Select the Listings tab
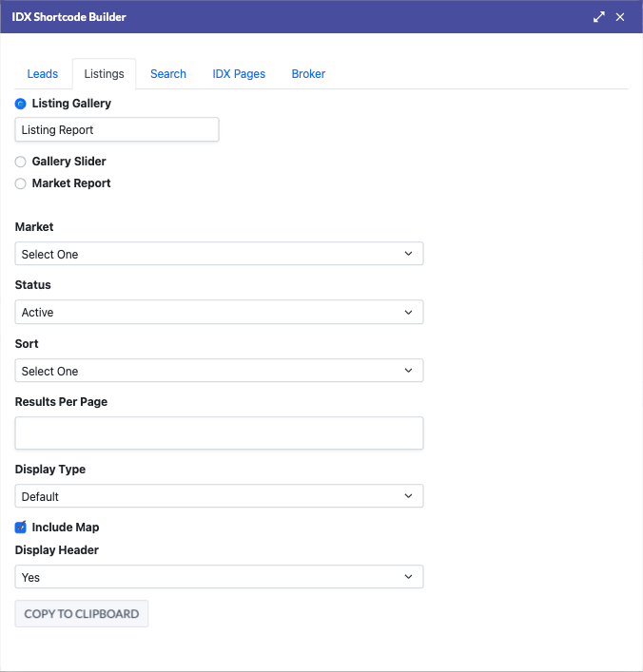This screenshot has height=672, width=643. pos(104,74)
